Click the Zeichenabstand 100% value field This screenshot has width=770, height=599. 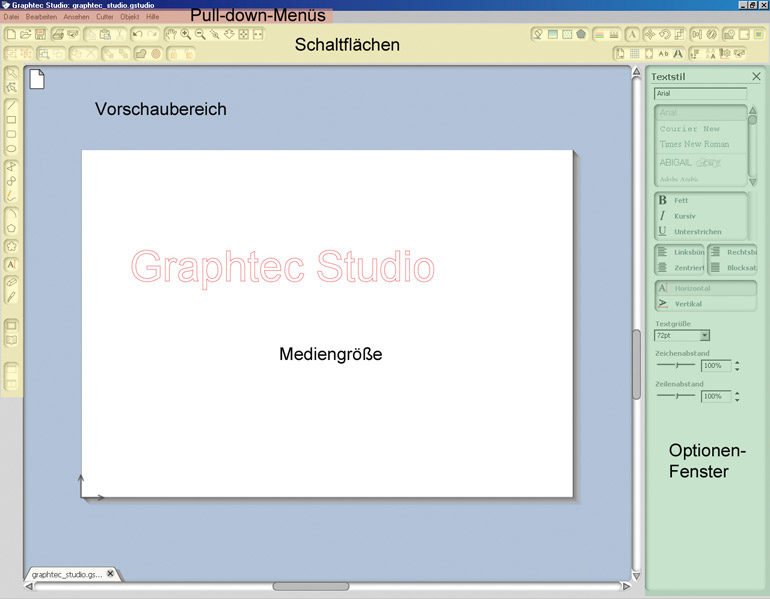pos(716,366)
